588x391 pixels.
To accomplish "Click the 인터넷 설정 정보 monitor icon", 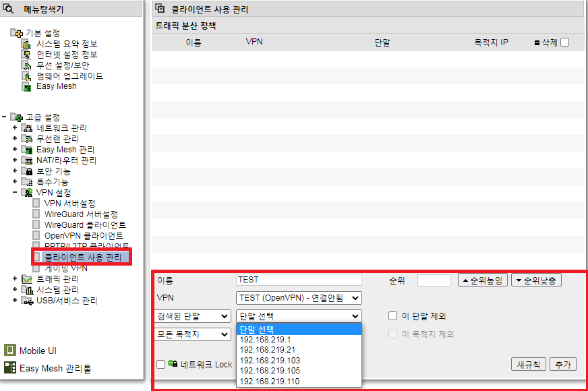I will coord(26,55).
